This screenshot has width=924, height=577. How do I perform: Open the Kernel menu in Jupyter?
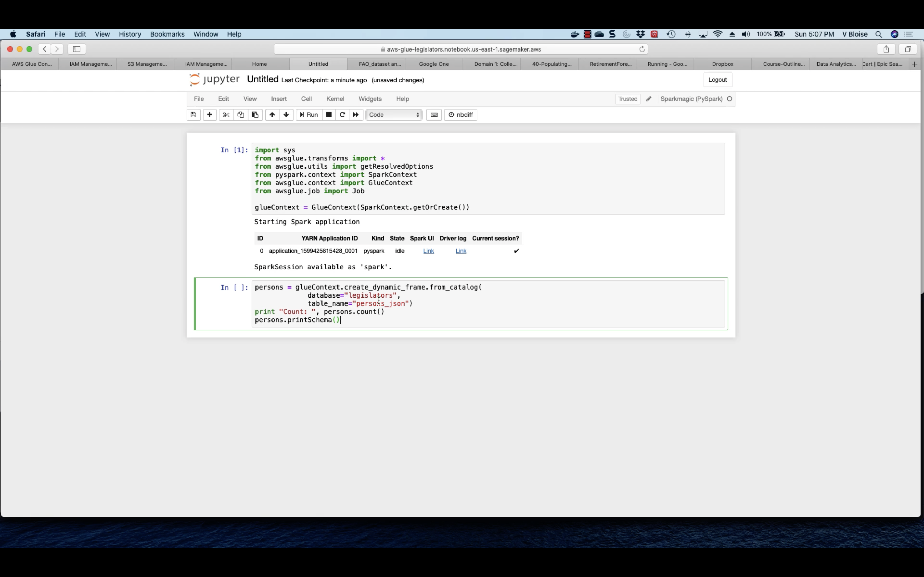pos(335,99)
